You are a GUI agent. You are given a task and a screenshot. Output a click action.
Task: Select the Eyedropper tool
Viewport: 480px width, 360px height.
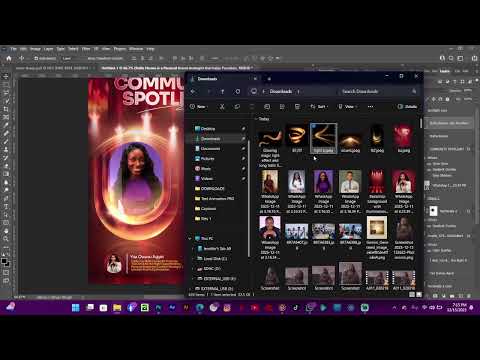pyautogui.click(x=6, y=125)
